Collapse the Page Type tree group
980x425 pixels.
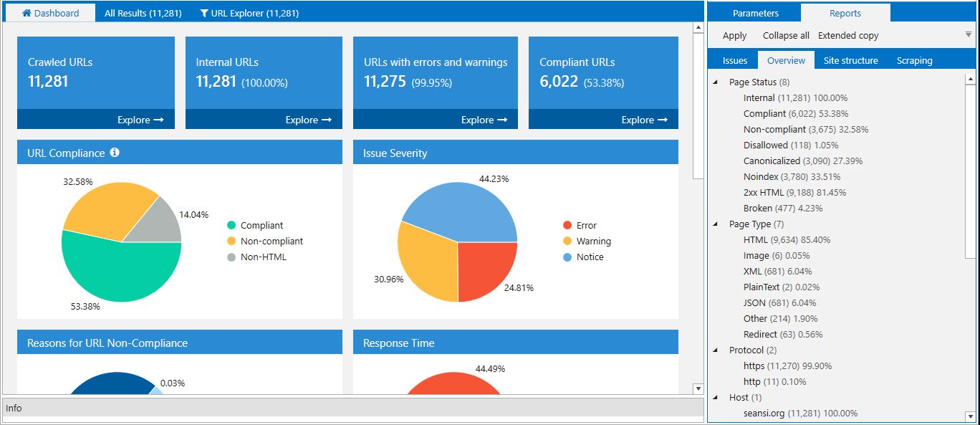click(716, 224)
